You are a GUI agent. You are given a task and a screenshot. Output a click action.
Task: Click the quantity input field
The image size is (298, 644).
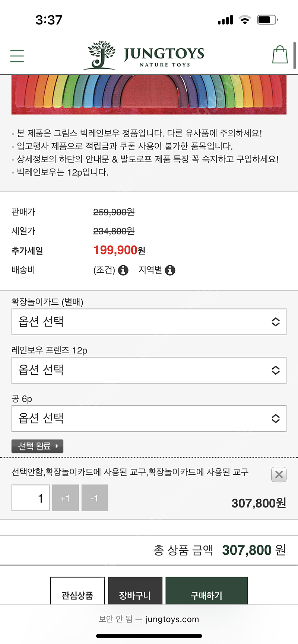31,498
